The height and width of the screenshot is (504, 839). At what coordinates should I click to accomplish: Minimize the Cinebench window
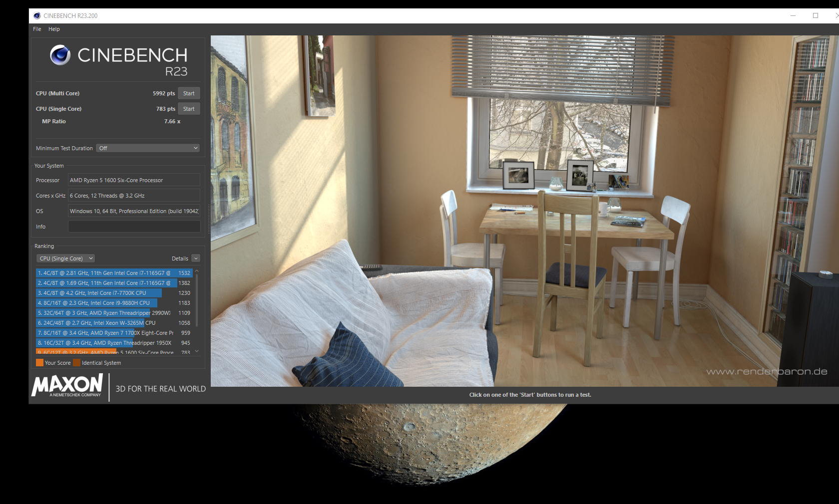(793, 15)
